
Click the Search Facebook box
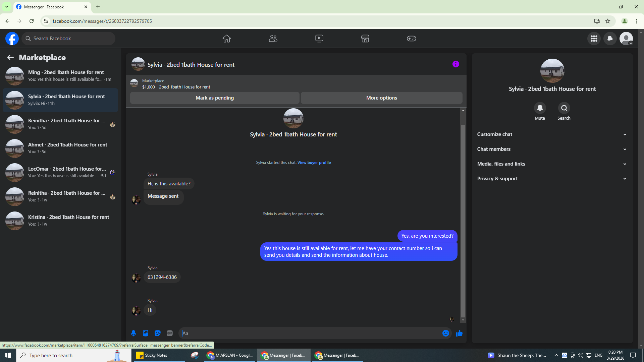(69, 39)
